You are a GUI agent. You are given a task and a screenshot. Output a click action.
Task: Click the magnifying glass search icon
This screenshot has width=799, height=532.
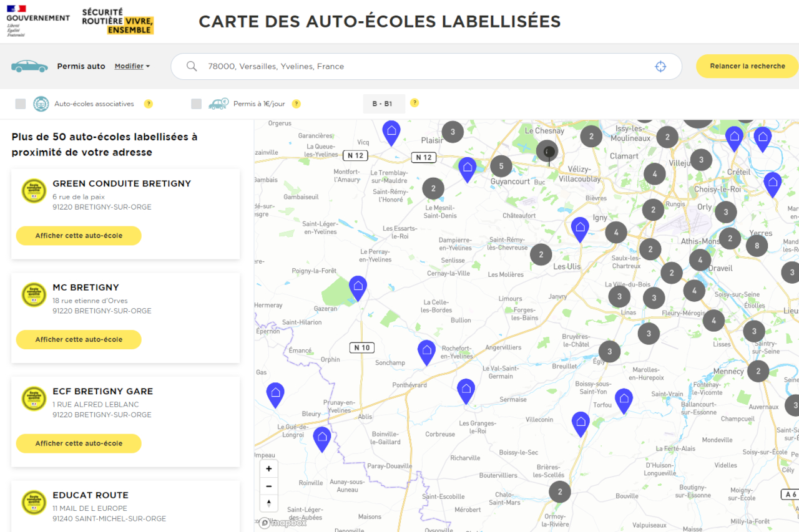191,66
